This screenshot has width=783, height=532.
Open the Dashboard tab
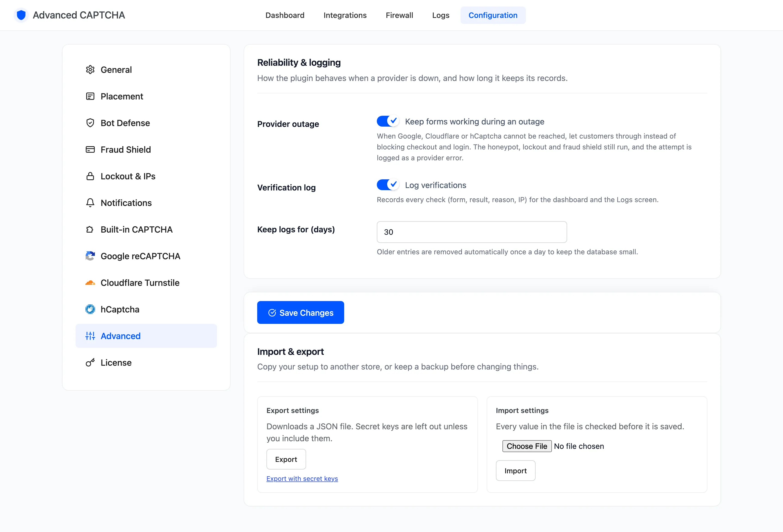[285, 15]
